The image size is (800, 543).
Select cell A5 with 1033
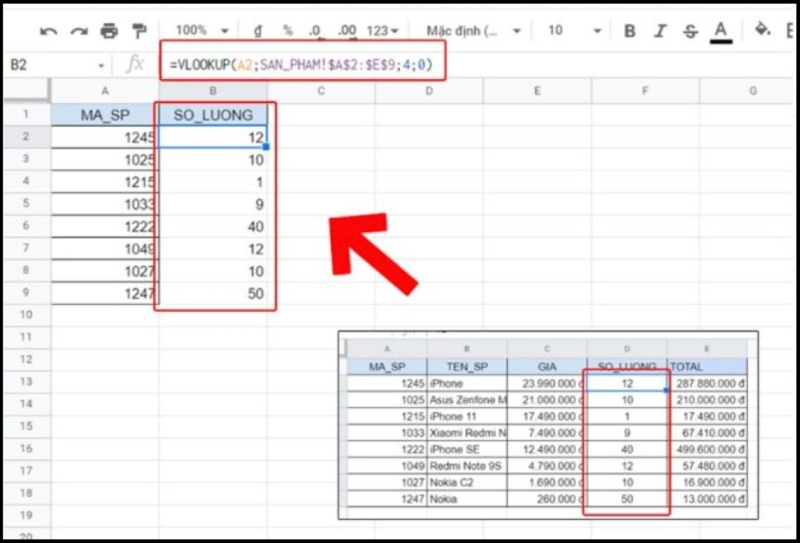(105, 204)
